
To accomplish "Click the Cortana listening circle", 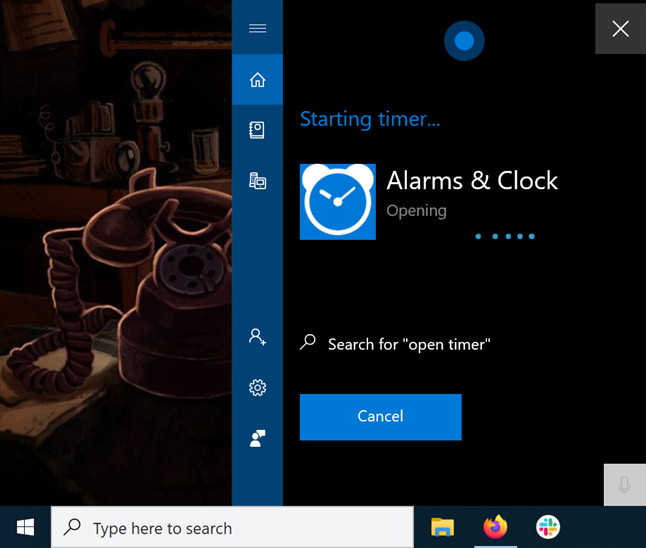I will tap(464, 41).
